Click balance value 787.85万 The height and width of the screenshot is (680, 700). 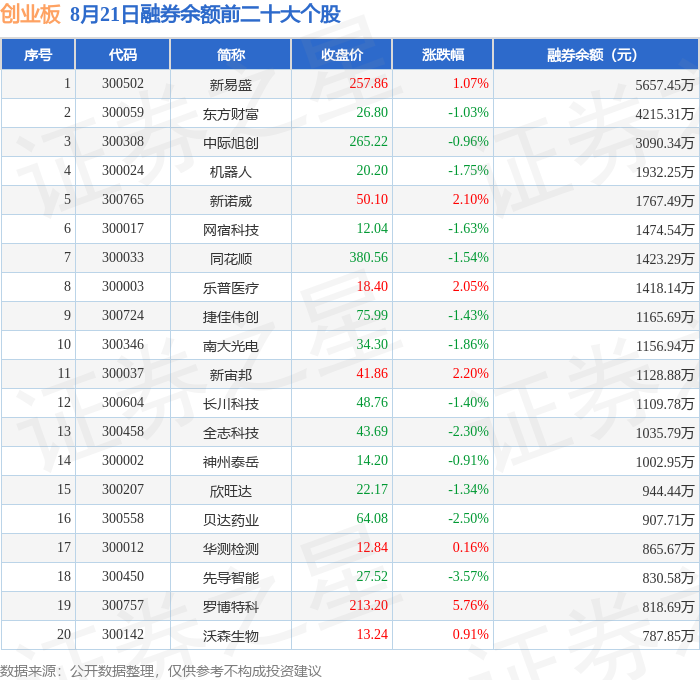click(668, 636)
